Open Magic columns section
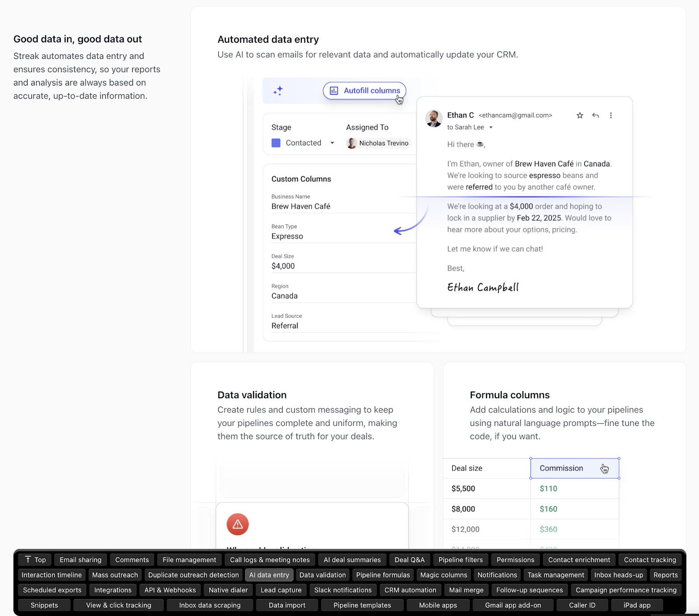The height and width of the screenshot is (616, 699). click(443, 575)
